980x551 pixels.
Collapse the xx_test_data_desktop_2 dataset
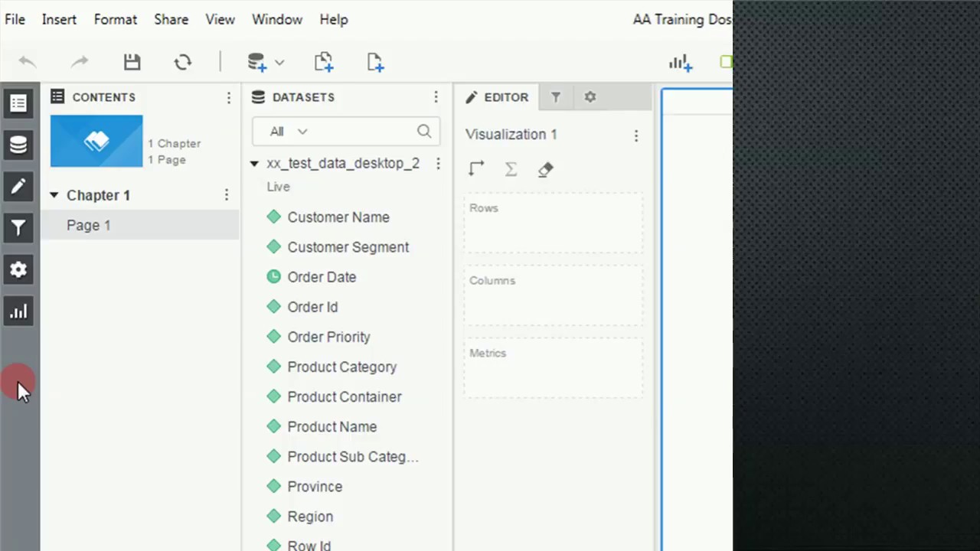[254, 164]
